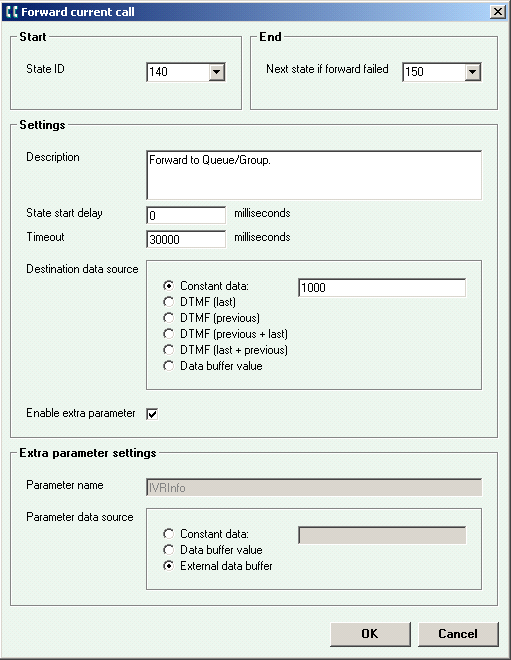Click the State ID value 140 combo box
This screenshot has height=660, width=511.
pos(186,72)
